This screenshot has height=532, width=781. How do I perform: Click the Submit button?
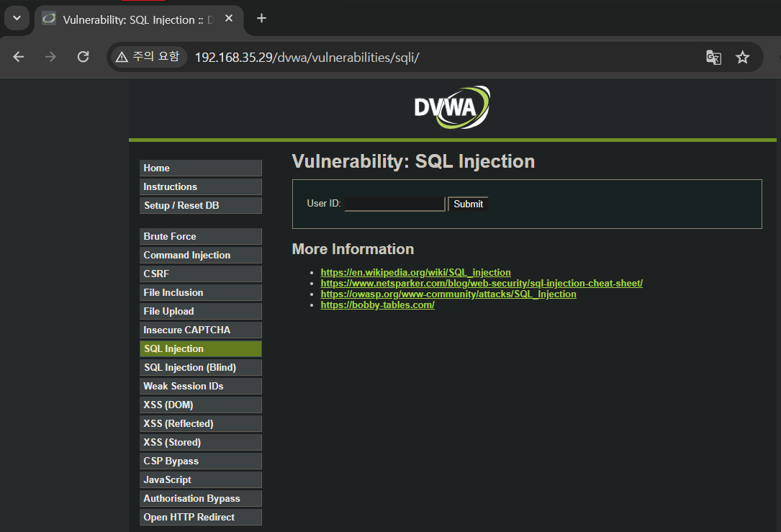[468, 204]
